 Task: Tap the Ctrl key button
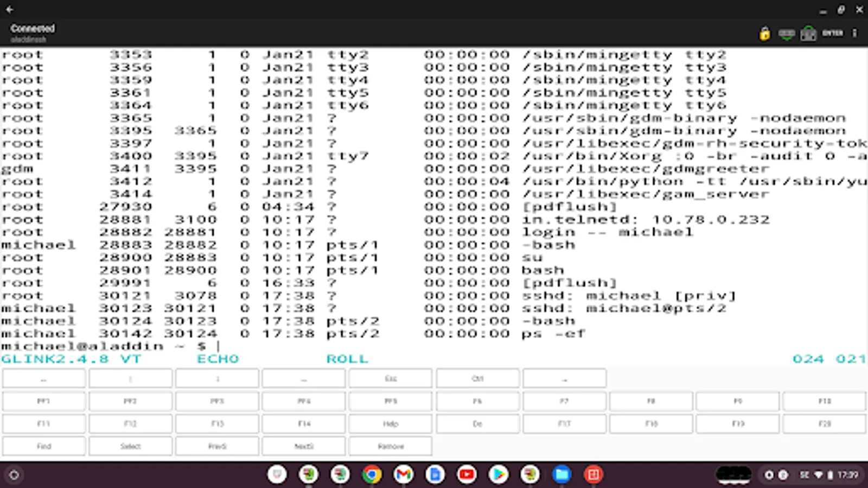click(x=477, y=378)
